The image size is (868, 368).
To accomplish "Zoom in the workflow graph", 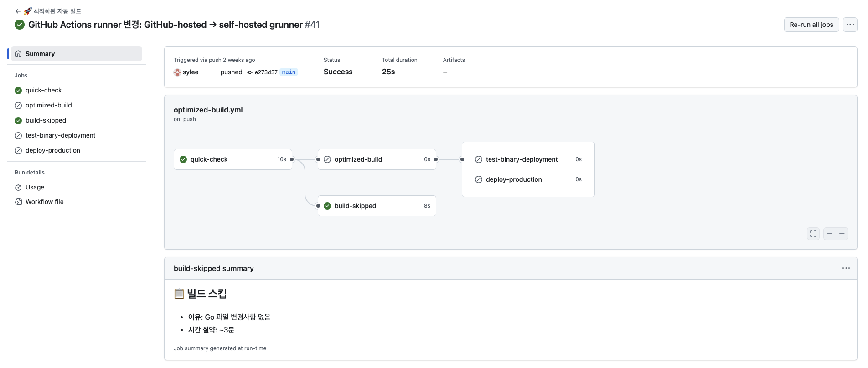I will pos(842,234).
